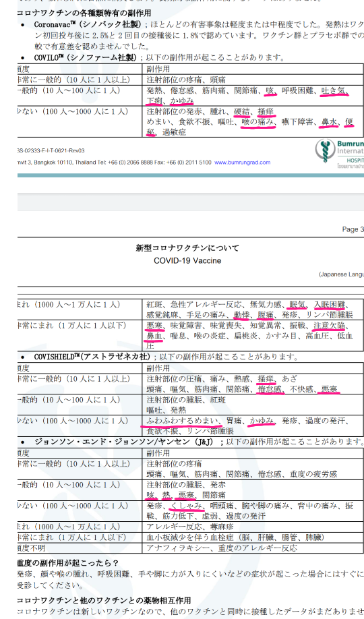The height and width of the screenshot is (619, 364).
Task: Click the word 吐き気 in COVILO table
Action: 333,90
